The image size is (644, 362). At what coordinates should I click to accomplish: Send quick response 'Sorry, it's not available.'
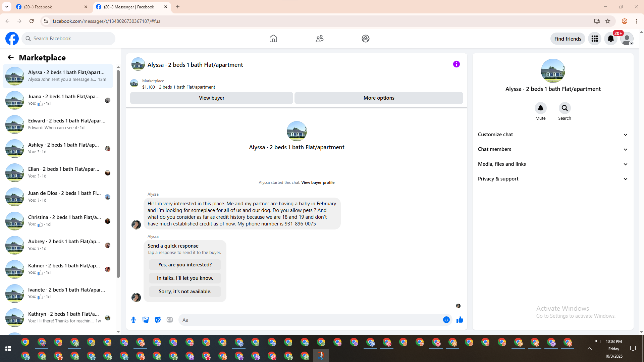[x=185, y=292]
